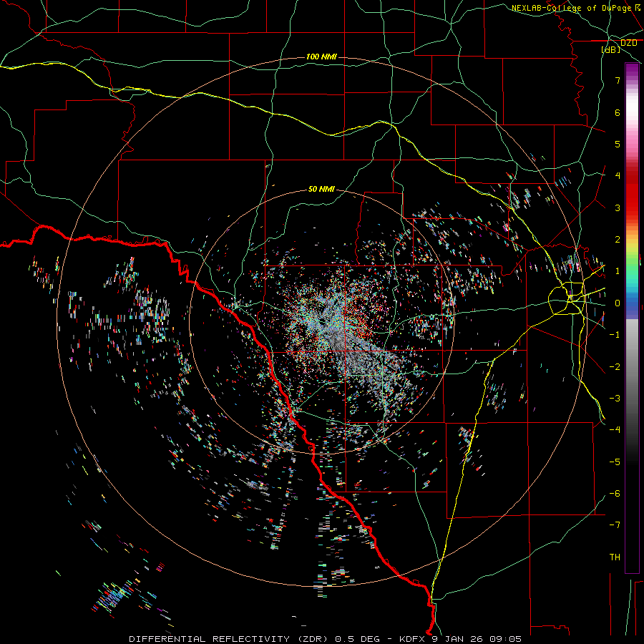Viewport: 644px width, 644px height.
Task: Click the 0 value on the color scale
Action: 618,303
